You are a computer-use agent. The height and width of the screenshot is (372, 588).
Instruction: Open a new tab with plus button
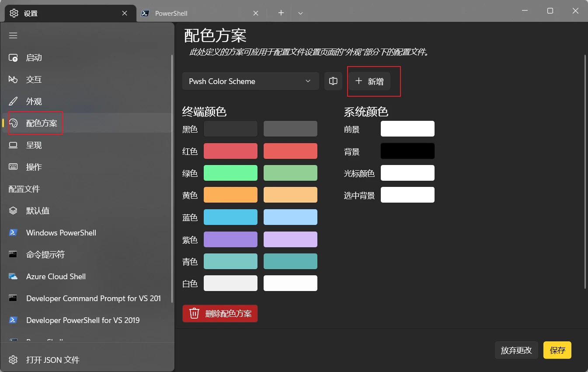point(281,13)
